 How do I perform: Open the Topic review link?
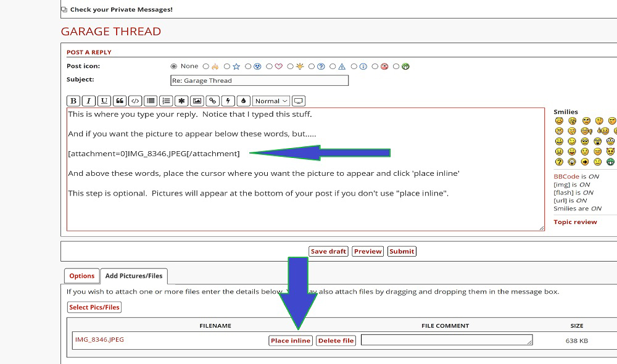click(x=575, y=222)
